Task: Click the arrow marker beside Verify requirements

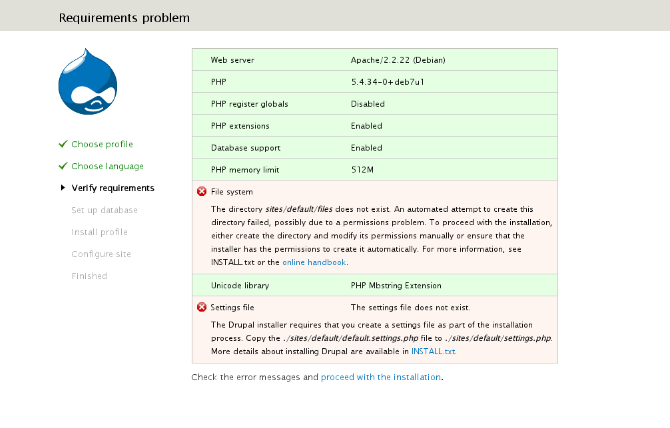Action: (63, 188)
